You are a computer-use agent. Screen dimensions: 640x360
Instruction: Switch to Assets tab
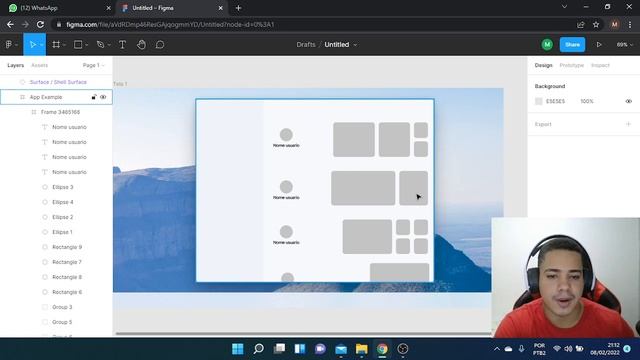40,65
